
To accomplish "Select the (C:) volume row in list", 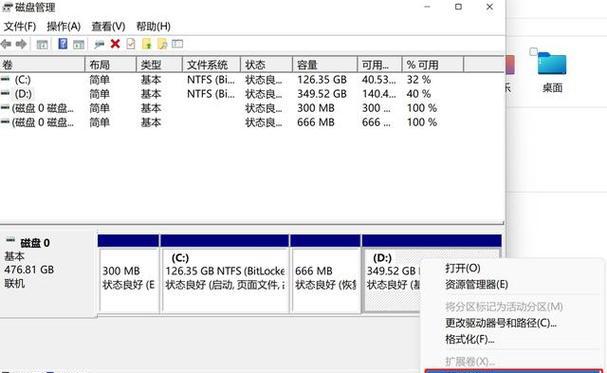I will (232, 80).
